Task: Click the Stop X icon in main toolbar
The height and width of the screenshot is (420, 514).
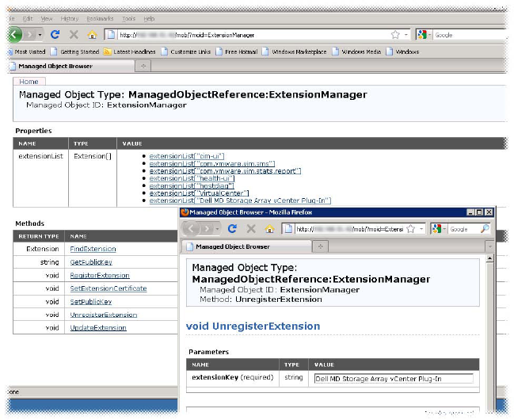Action: pos(74,34)
